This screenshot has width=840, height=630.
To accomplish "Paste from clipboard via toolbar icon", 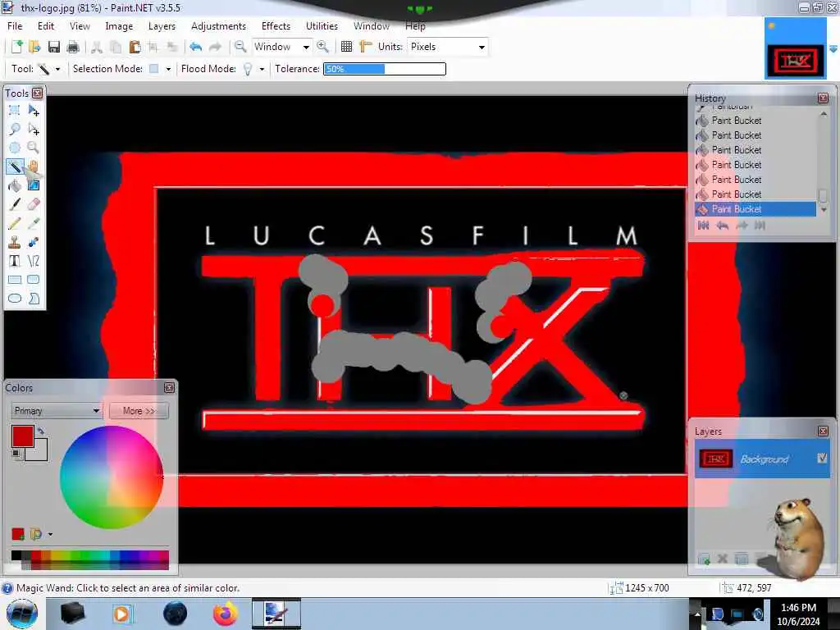I will 135,47.
